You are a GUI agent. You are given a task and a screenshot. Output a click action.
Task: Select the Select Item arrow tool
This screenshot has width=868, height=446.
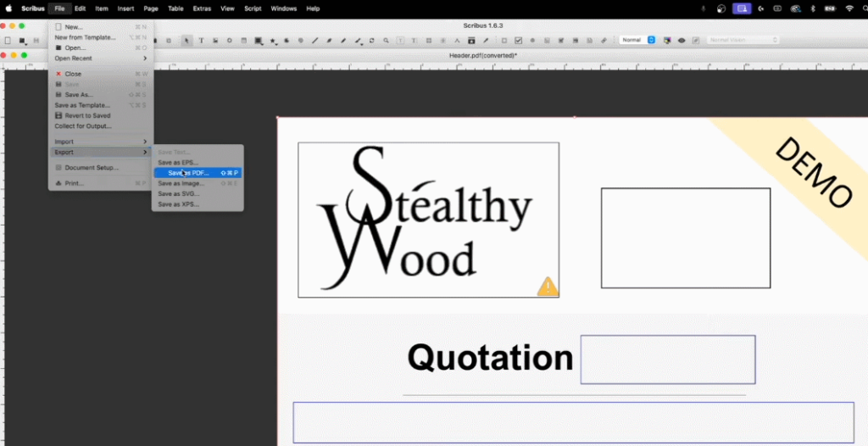pyautogui.click(x=187, y=41)
